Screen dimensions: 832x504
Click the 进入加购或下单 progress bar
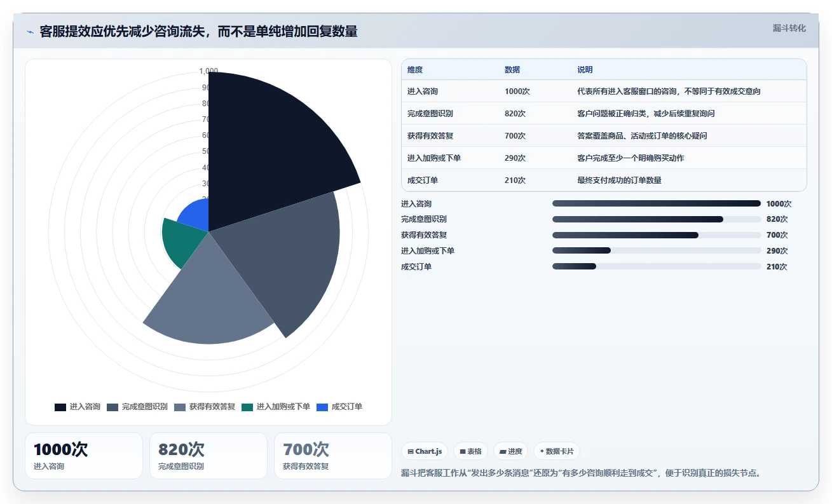point(657,251)
